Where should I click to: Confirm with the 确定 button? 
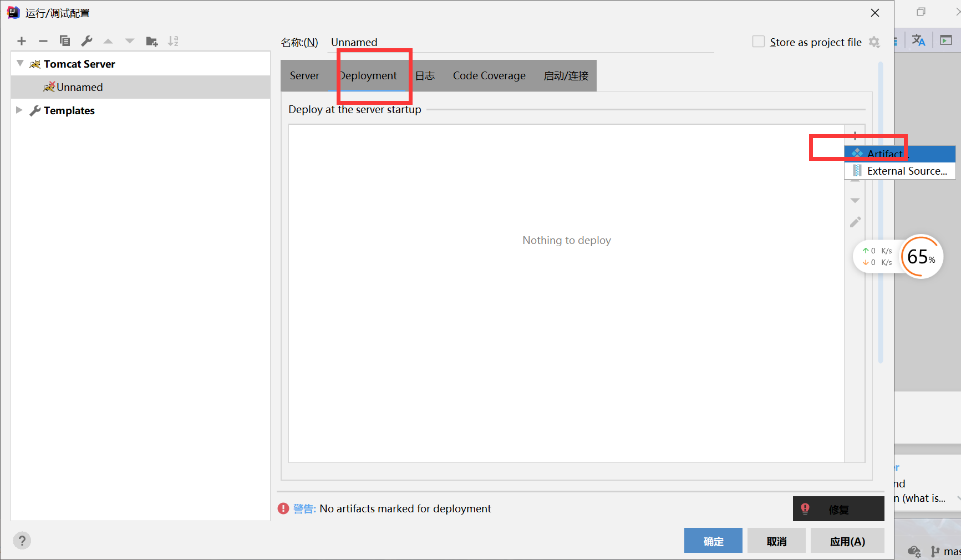click(x=713, y=541)
